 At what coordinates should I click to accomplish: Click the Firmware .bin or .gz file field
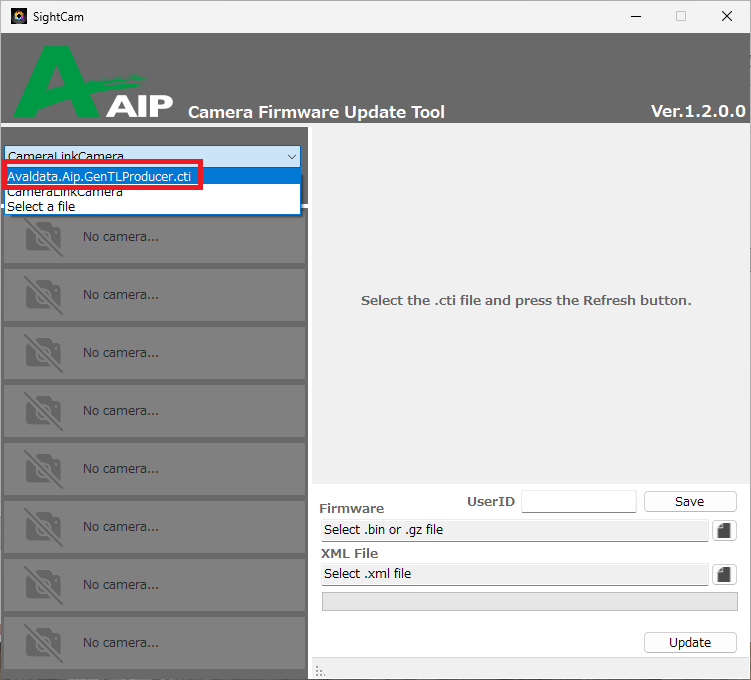coord(514,530)
